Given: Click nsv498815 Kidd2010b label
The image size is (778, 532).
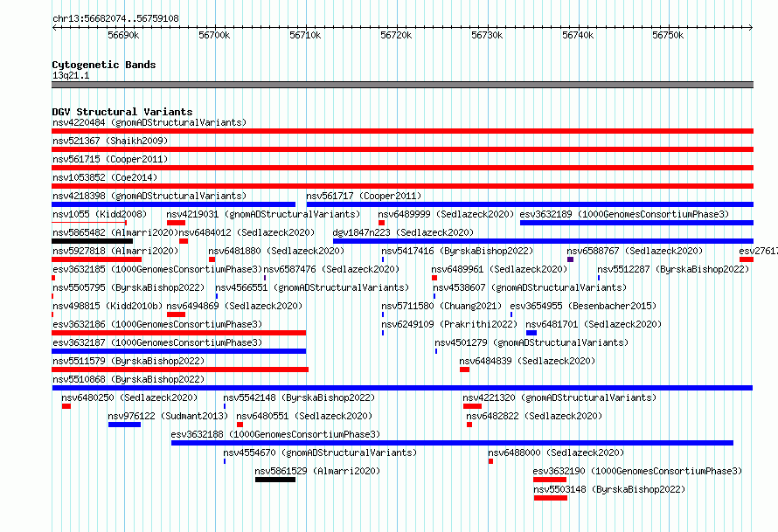Looking at the screenshot, I should (108, 306).
